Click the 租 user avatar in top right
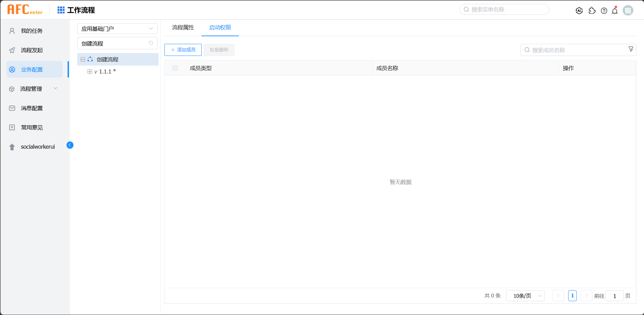This screenshot has width=644, height=315. (x=628, y=10)
